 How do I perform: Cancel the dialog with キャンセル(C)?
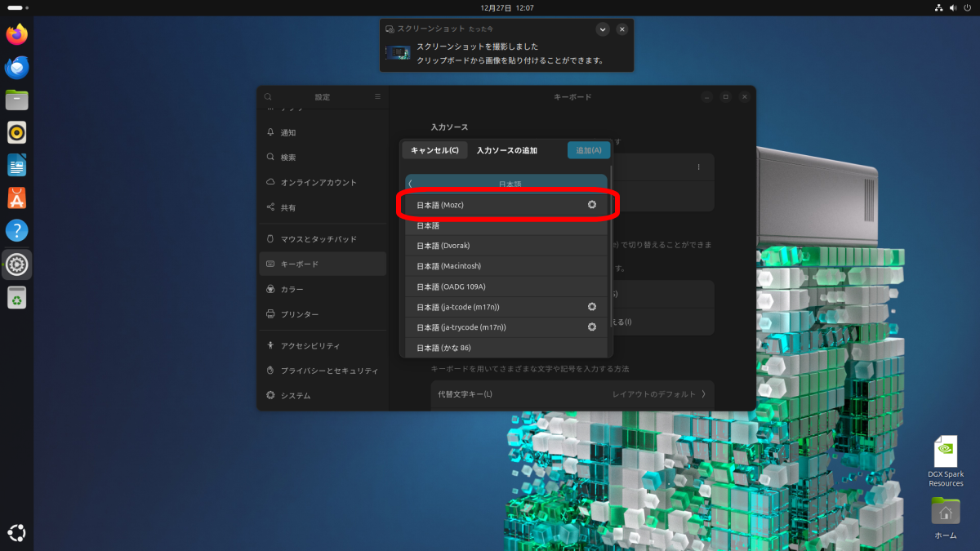point(434,150)
